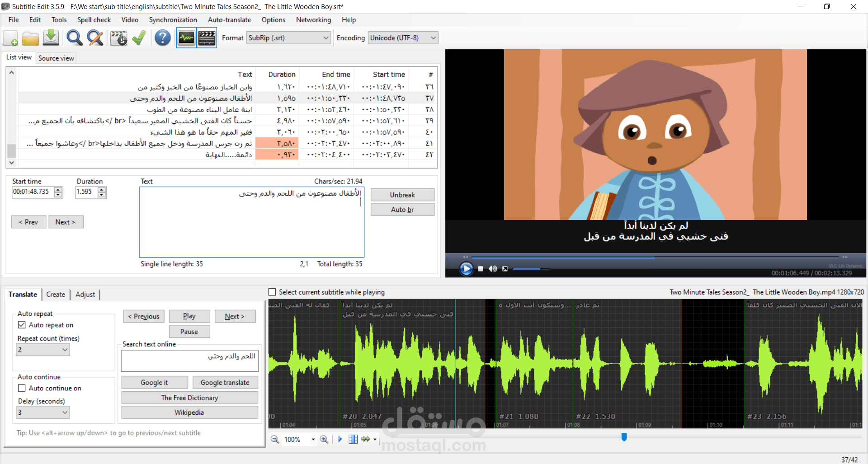This screenshot has height=464, width=868.
Task: Click the waveform blue play triangle
Action: 340,439
